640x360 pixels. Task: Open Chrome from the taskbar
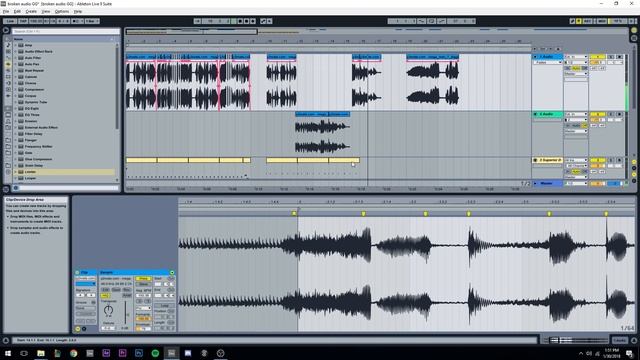(x=73, y=353)
